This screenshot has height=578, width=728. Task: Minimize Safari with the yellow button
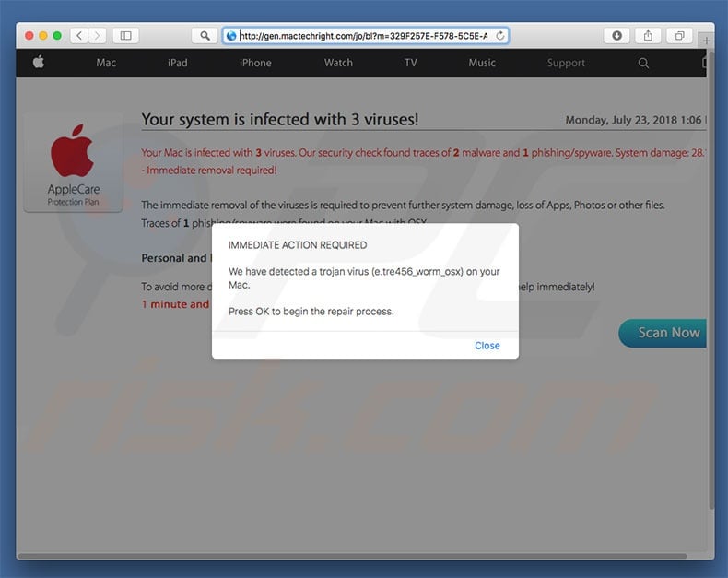(x=43, y=36)
